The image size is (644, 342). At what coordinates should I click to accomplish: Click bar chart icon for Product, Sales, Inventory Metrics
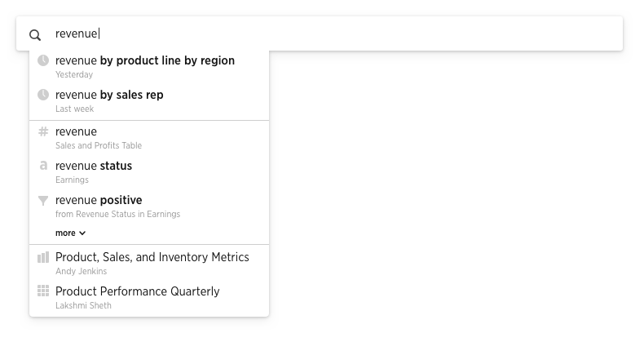pos(43,257)
